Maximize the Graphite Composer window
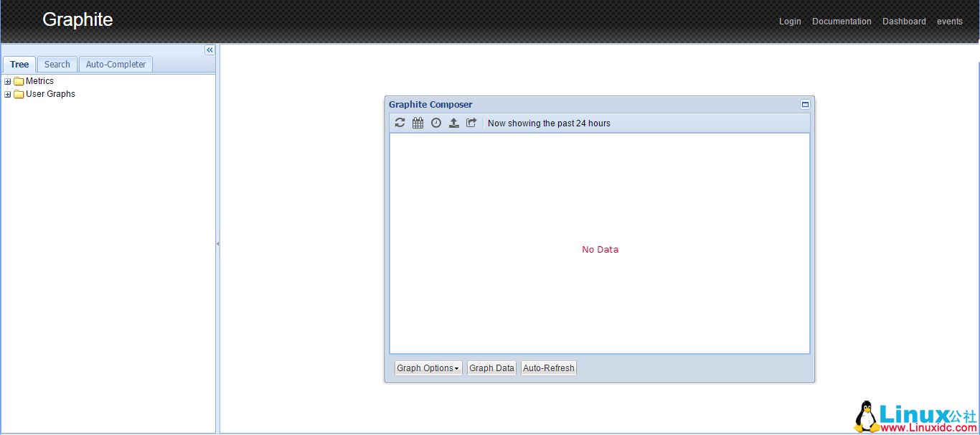The width and height of the screenshot is (980, 435). 805,104
